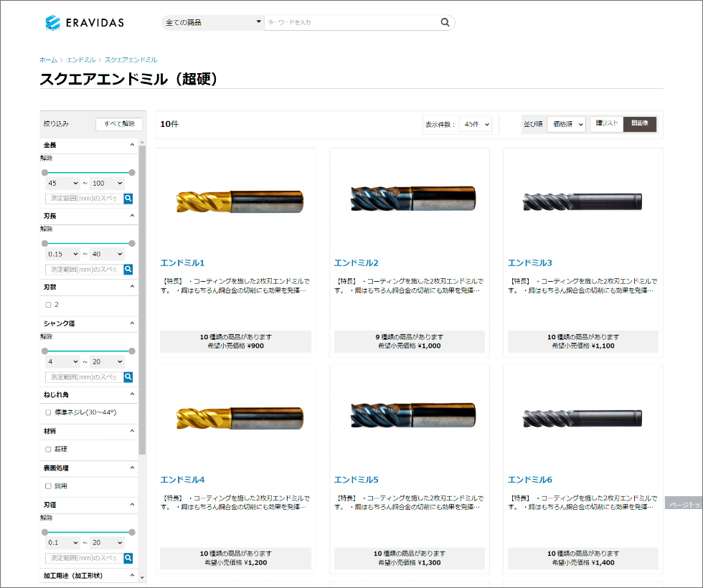Click the 刃径 slider left handle
Viewport: 703px width, 588px height.
(44, 532)
